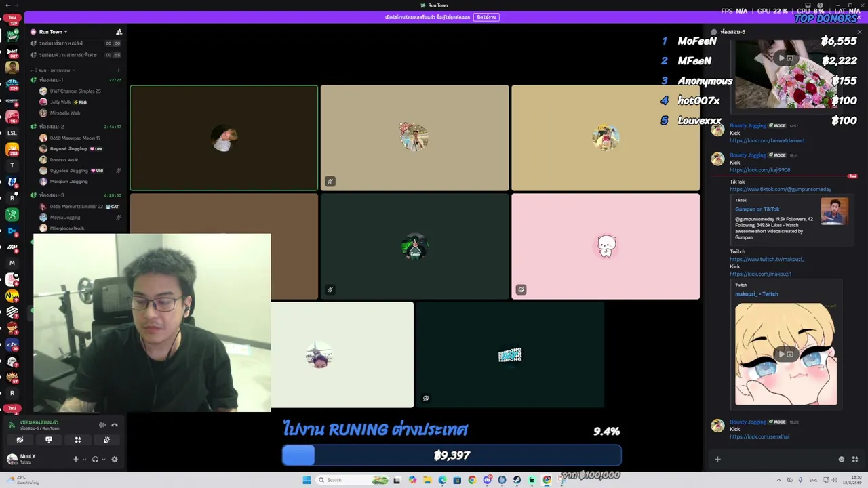868x488 pixels.
Task: Open the Gumpun TikTok embed thumbnail
Action: 834,211
